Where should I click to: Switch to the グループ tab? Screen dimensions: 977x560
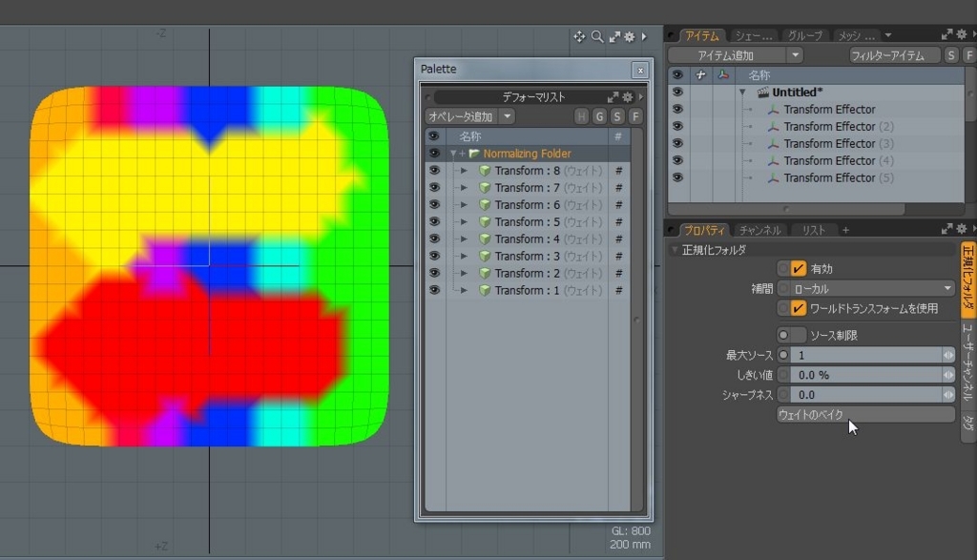coord(804,35)
